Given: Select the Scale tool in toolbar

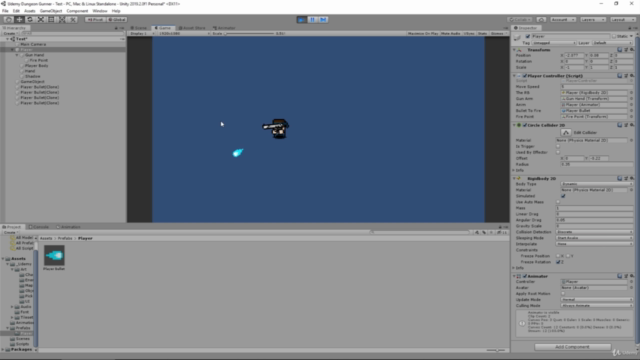Looking at the screenshot, I should coord(40,19).
